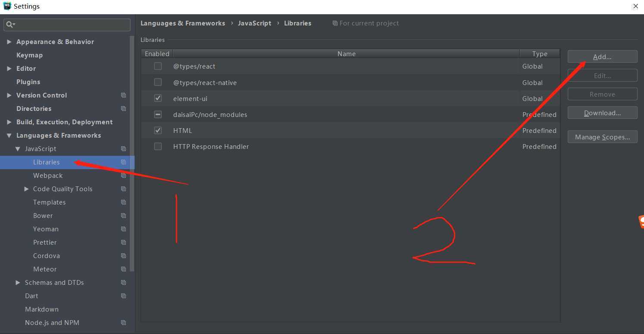Close the Settings dialog
This screenshot has width=644, height=334.
pyautogui.click(x=635, y=6)
